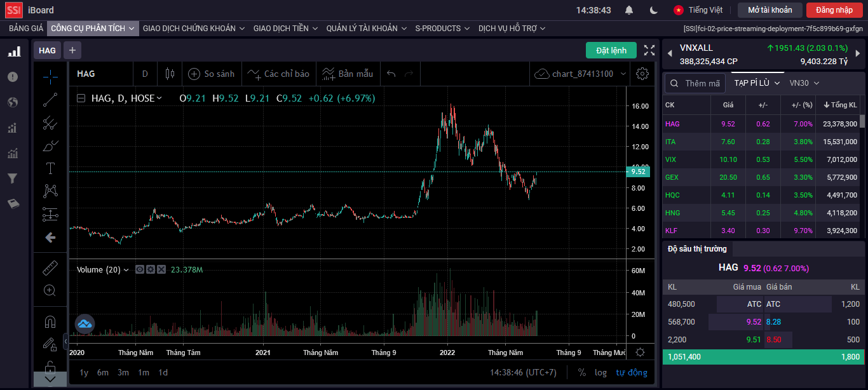Open BẢNG GIÁ menu
Image resolution: width=868 pixels, height=390 pixels.
tap(26, 29)
